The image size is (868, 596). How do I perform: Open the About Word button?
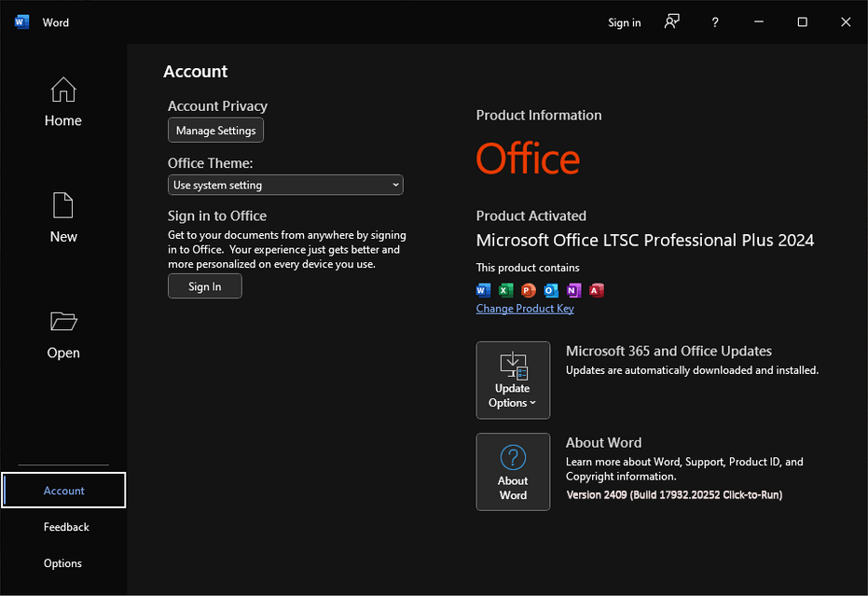tap(513, 472)
